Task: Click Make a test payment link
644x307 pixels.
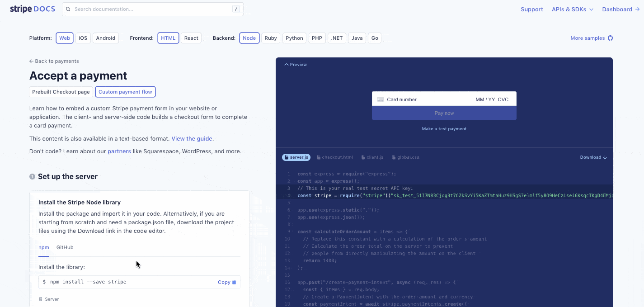Action: click(x=444, y=129)
